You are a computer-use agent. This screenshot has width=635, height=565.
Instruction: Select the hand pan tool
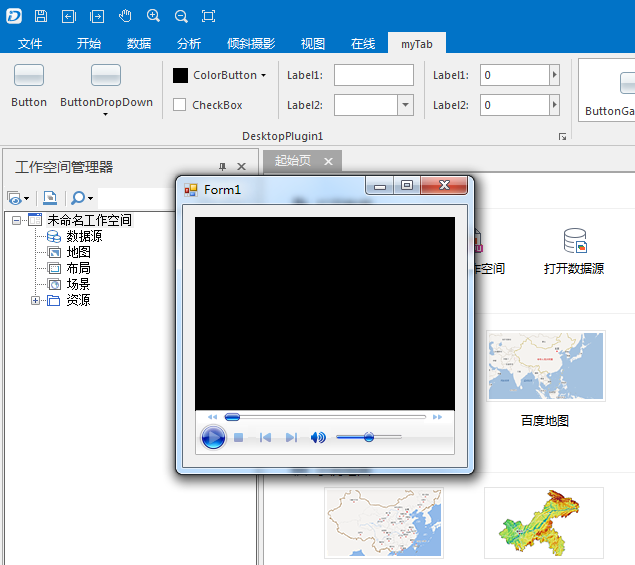[x=125, y=16]
